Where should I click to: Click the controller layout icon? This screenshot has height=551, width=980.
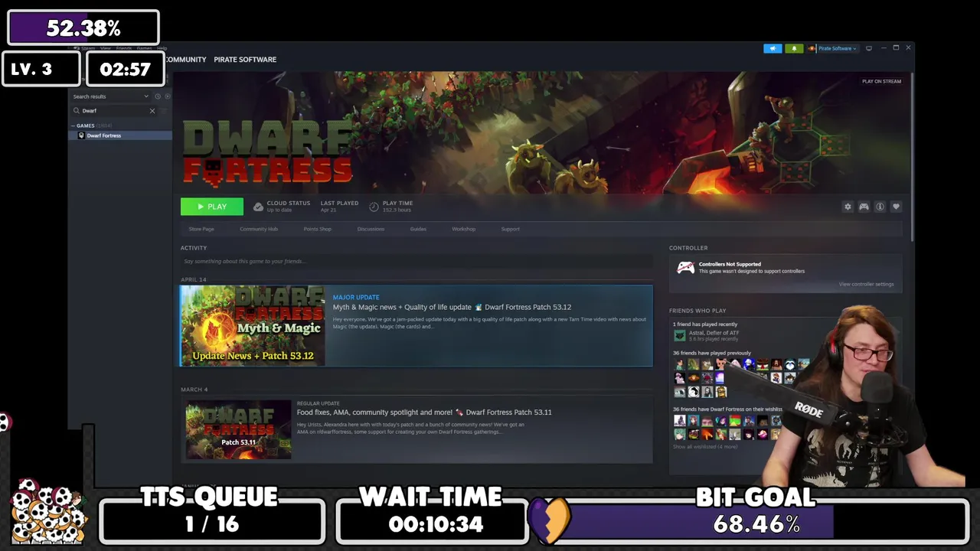[x=864, y=207]
